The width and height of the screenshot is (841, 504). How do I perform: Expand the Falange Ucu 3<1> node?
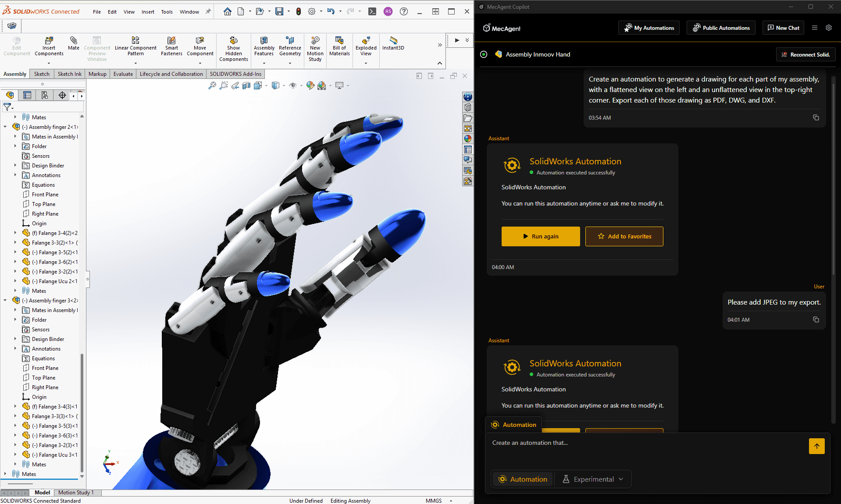[x=15, y=454]
